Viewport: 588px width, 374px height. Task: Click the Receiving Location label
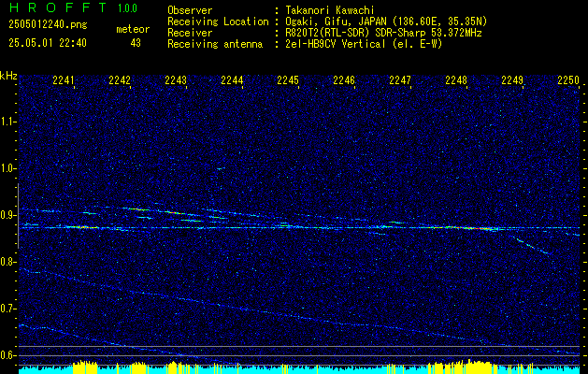click(x=218, y=22)
